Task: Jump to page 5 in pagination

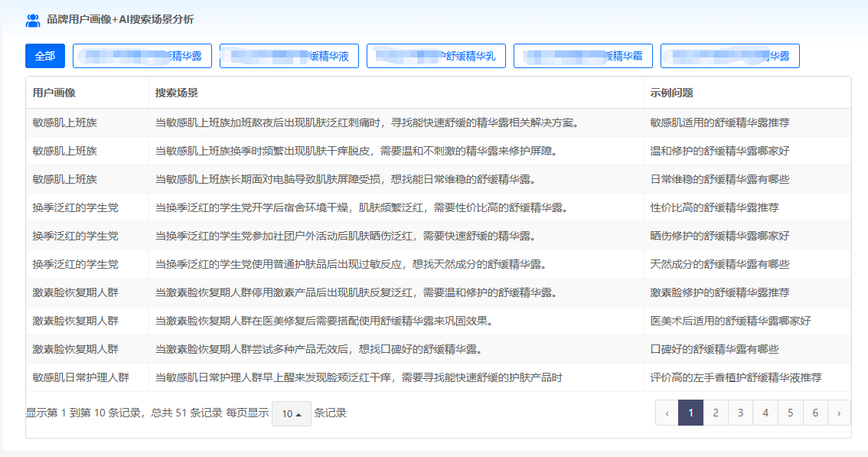Action: [790, 413]
